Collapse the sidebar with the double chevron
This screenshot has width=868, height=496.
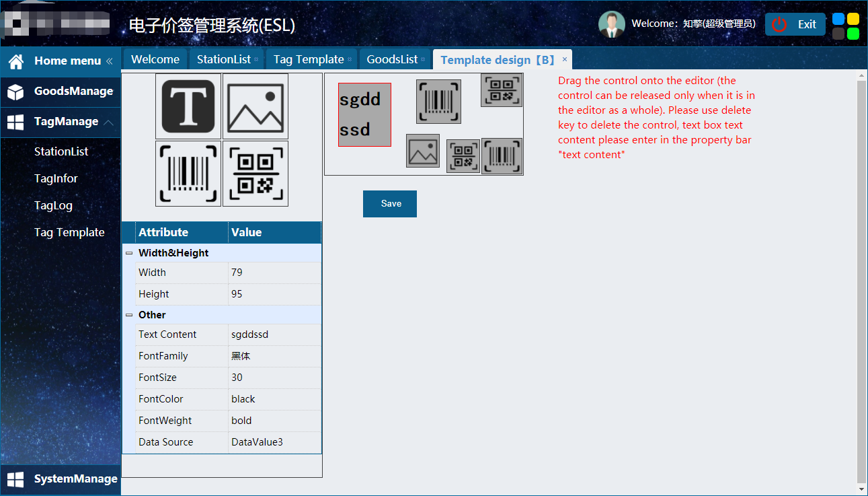click(x=110, y=61)
